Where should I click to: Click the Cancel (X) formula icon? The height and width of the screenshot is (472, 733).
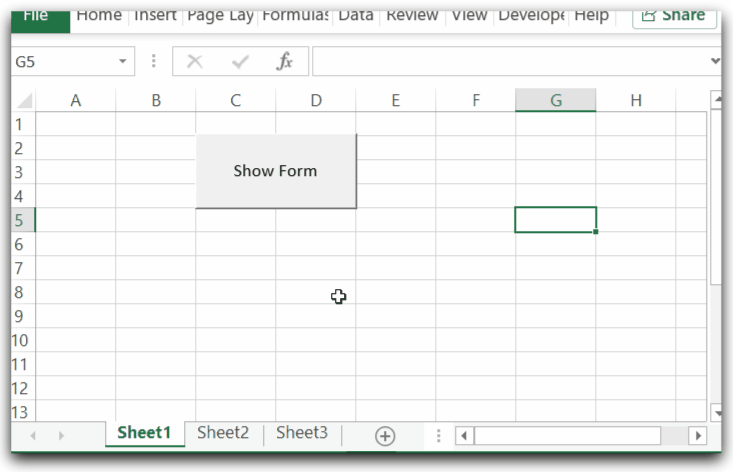pos(194,61)
